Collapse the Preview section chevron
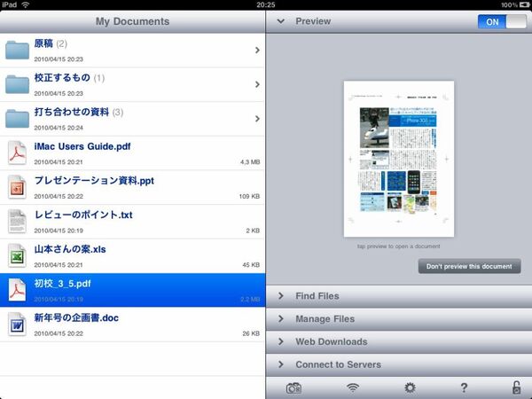532x399 pixels. click(280, 21)
